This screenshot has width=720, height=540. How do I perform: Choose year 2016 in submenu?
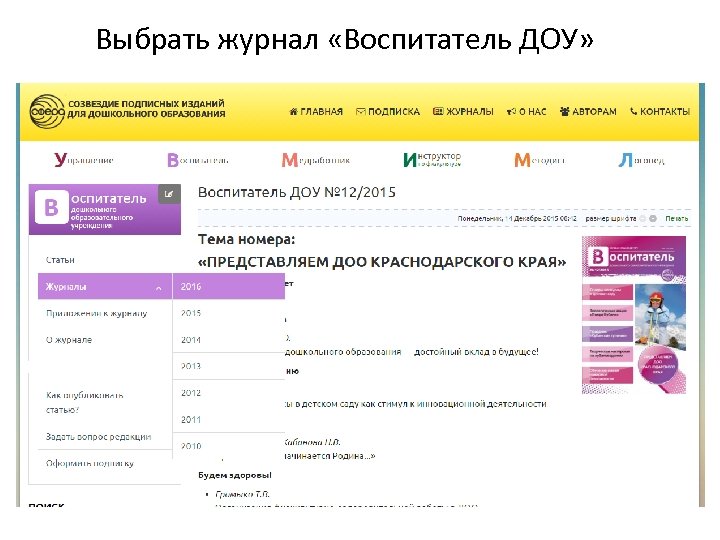[229, 287]
